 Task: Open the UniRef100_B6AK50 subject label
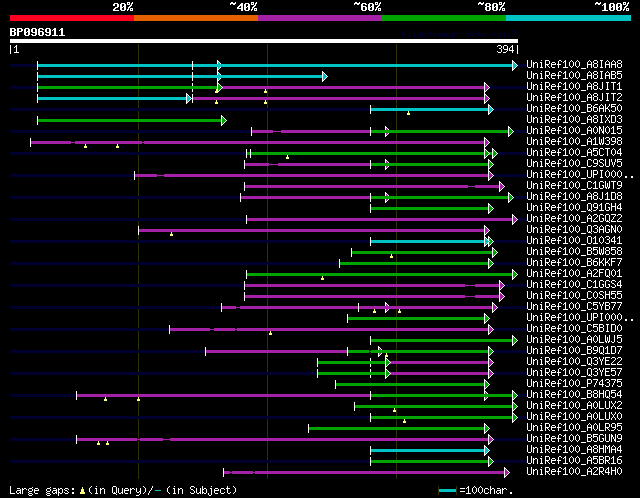tap(574, 109)
